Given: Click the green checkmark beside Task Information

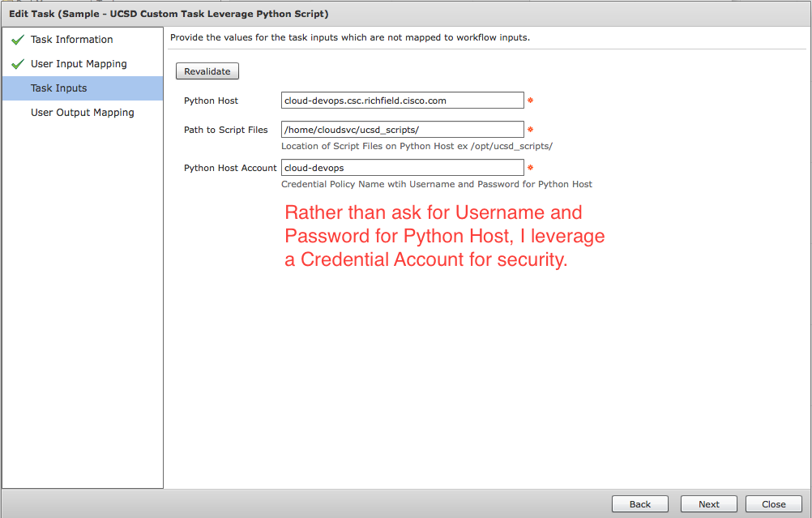Looking at the screenshot, I should tap(18, 40).
